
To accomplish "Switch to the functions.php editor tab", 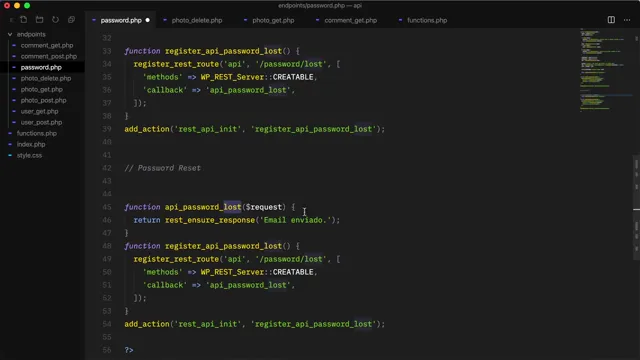I will (427, 20).
